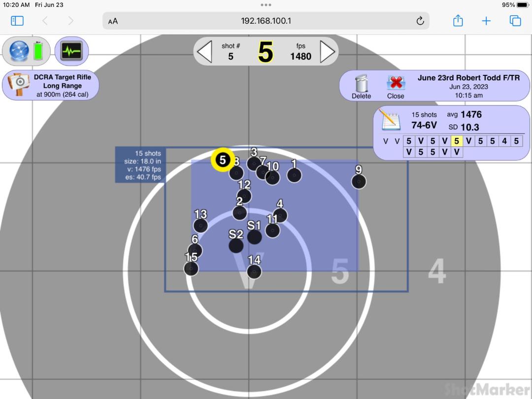Tap the avg 1476 velocity value

[471, 114]
